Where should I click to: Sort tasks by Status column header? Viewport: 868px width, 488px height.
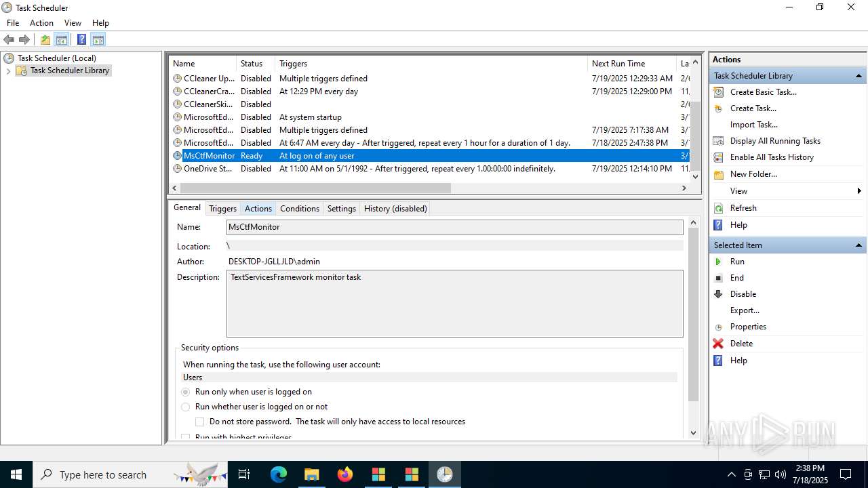(256, 64)
